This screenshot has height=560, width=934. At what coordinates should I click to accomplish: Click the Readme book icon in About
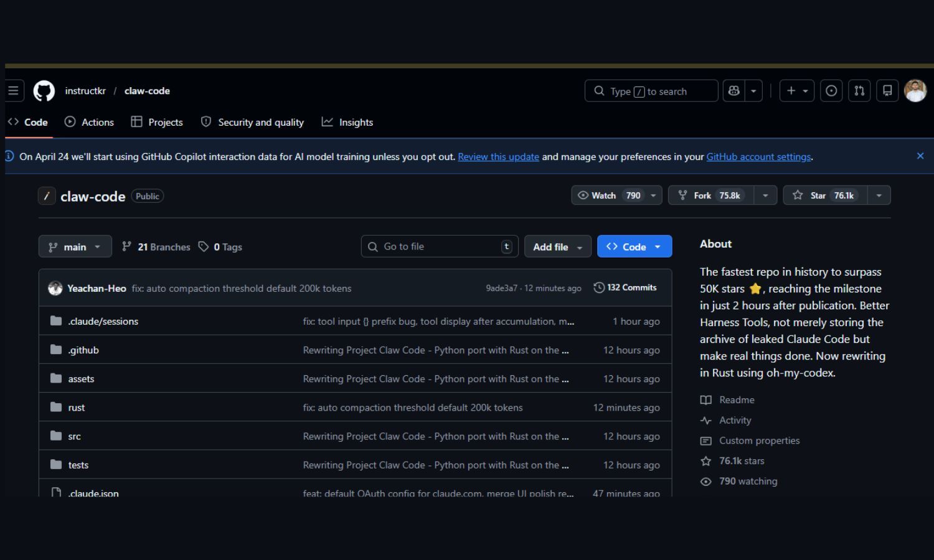[705, 400]
